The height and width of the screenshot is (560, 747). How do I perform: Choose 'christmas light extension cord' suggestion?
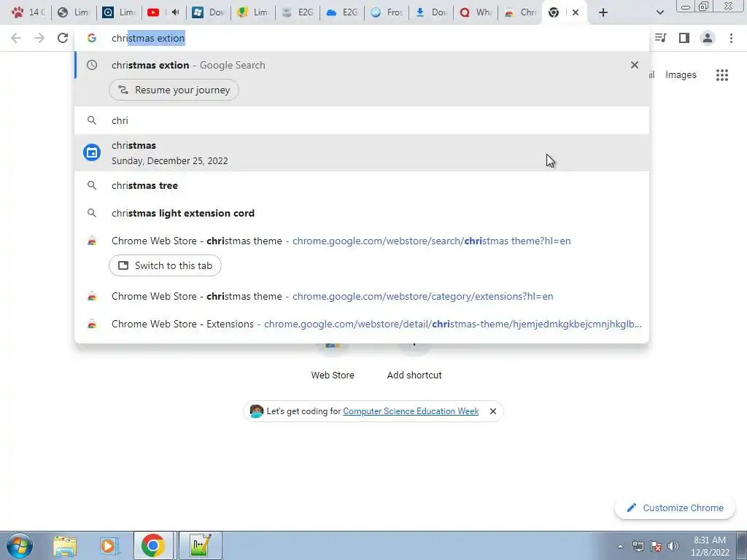pyautogui.click(x=362, y=213)
